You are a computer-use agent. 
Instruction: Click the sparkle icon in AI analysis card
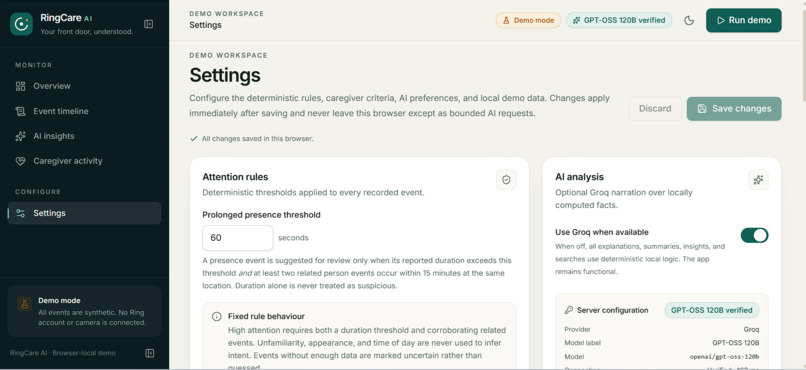pos(758,180)
